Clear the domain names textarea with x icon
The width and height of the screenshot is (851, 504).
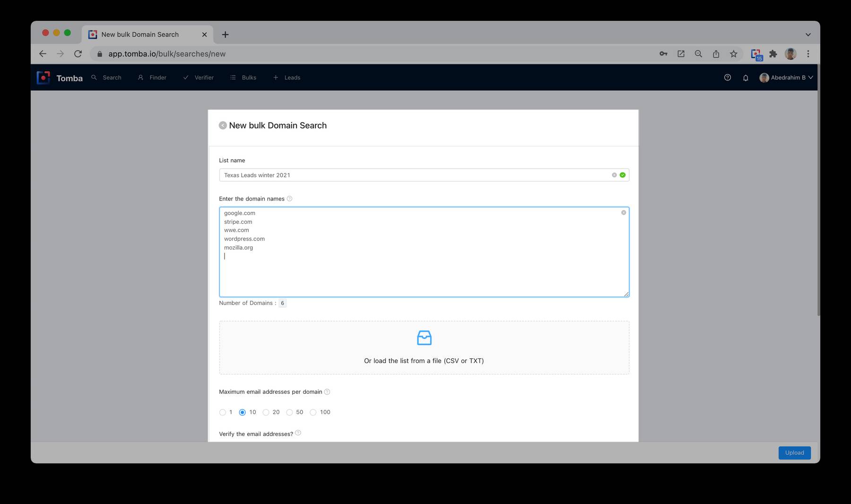(624, 213)
